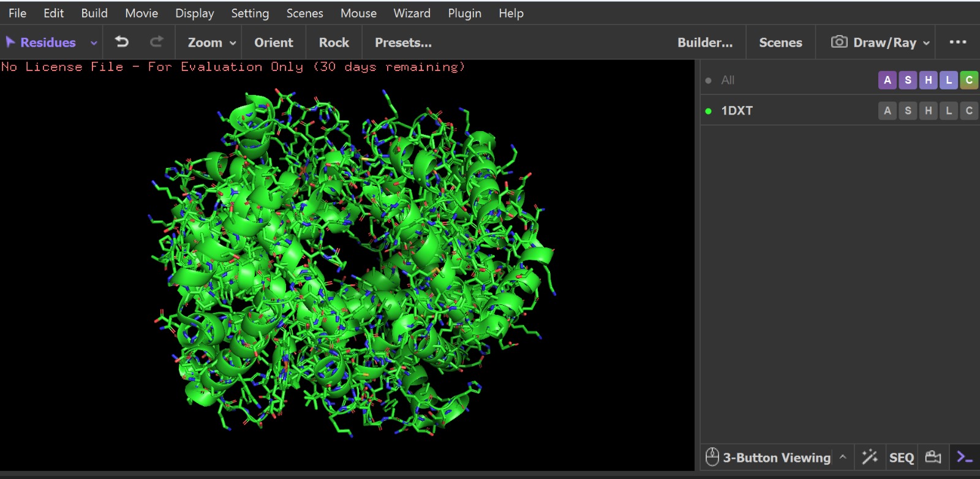The width and height of the screenshot is (980, 479).
Task: Open the three-dots overflow menu
Action: point(957,42)
